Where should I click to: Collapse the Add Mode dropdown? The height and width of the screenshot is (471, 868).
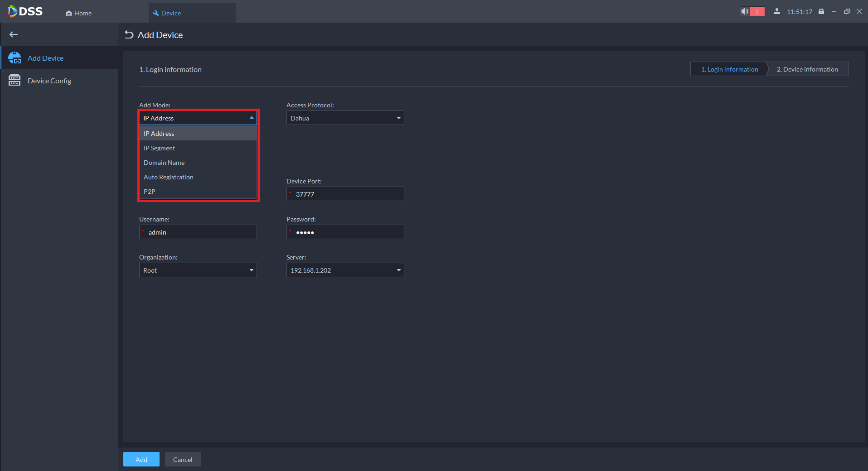[198, 118]
